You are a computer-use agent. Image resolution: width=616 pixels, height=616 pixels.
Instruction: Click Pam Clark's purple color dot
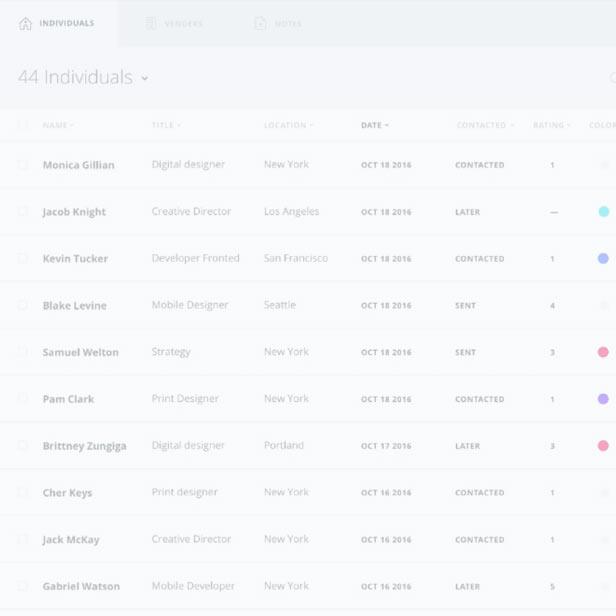[x=603, y=399]
